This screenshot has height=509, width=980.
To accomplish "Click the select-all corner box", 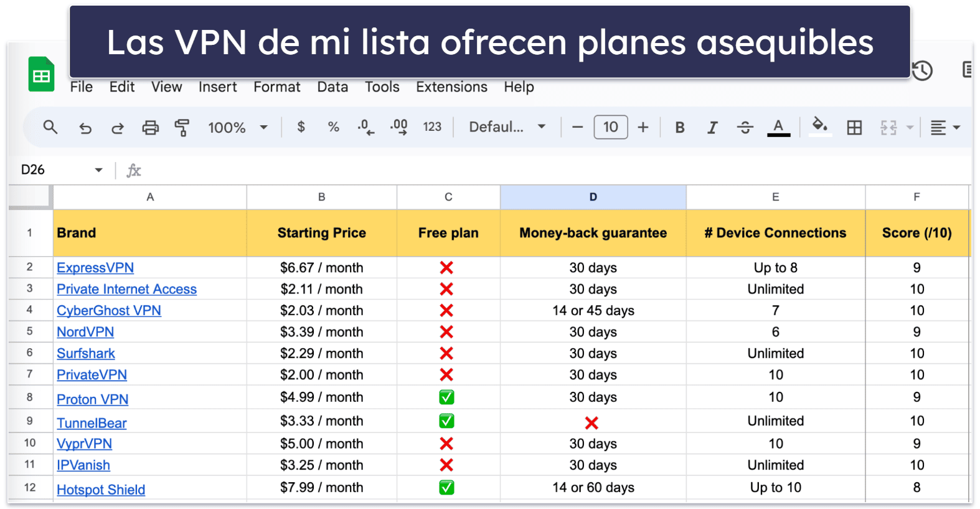I will click(x=30, y=197).
